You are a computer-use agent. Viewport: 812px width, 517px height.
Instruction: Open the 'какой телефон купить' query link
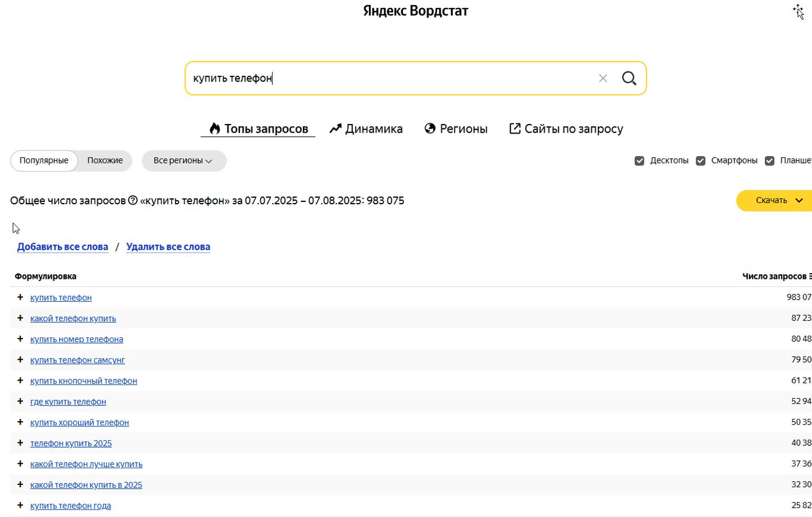click(73, 318)
